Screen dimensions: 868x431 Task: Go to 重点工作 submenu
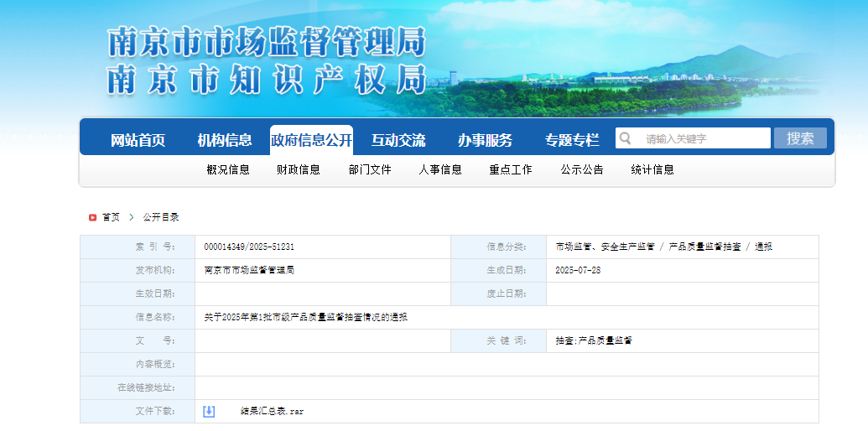(x=511, y=170)
